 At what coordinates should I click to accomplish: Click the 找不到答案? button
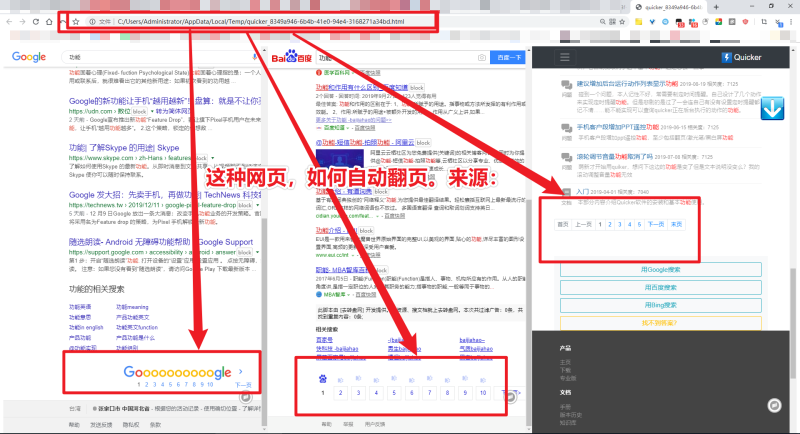(660, 323)
